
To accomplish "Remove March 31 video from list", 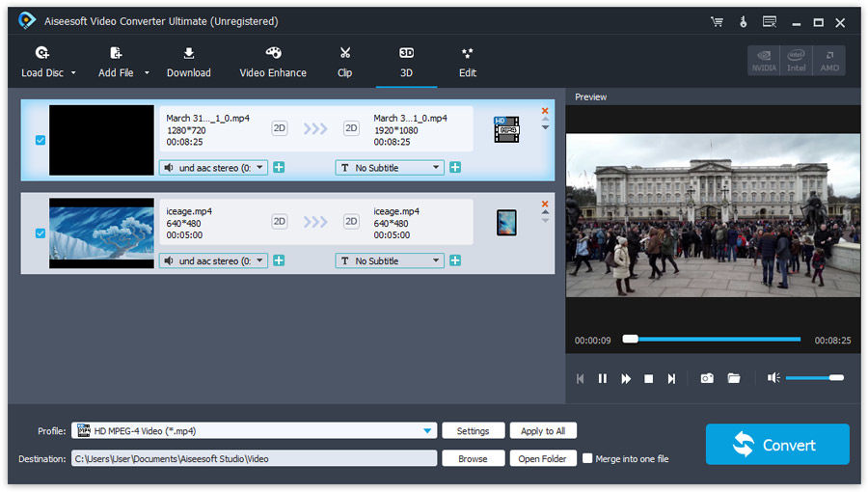I will coord(545,111).
